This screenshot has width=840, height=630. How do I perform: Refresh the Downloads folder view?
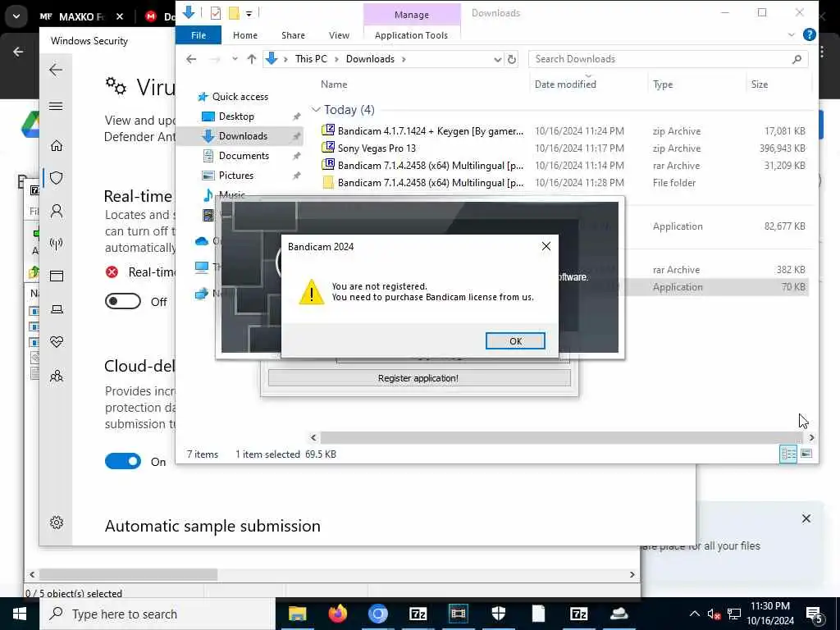[x=512, y=59]
